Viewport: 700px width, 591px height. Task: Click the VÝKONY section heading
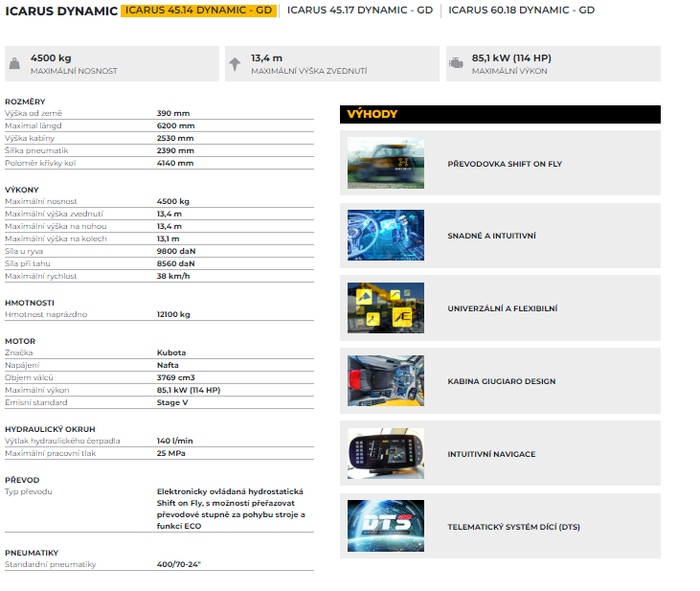[x=22, y=190]
